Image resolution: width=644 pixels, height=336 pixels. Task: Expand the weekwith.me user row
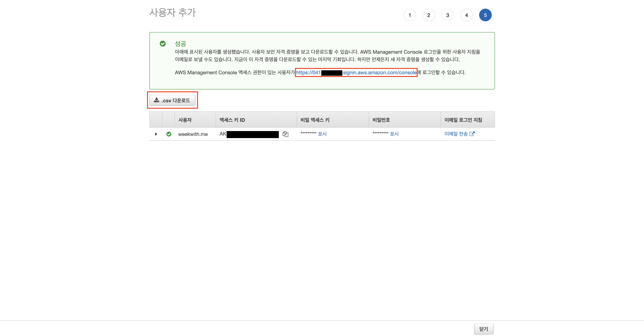[156, 134]
